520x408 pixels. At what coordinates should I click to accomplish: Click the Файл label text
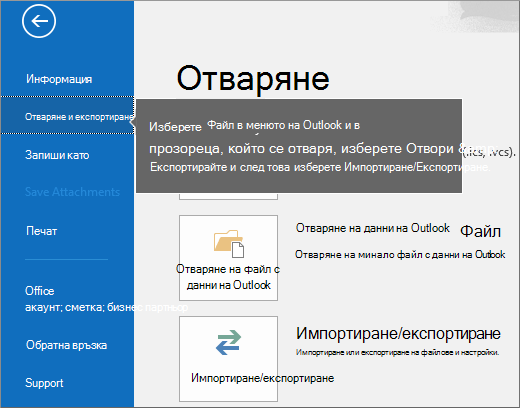pyautogui.click(x=480, y=231)
